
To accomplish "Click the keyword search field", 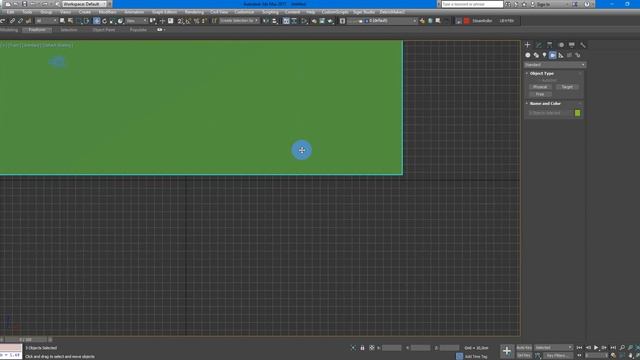I will (x=472, y=4).
